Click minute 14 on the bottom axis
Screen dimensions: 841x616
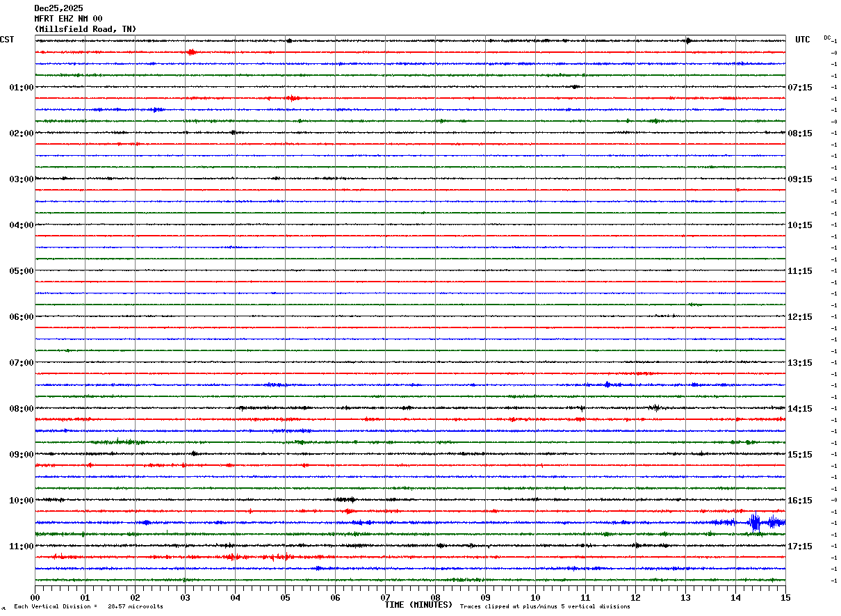(x=735, y=597)
